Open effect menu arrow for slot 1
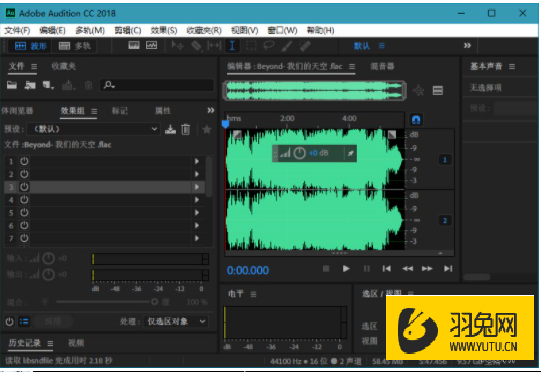The width and height of the screenshot is (541, 372). point(197,161)
